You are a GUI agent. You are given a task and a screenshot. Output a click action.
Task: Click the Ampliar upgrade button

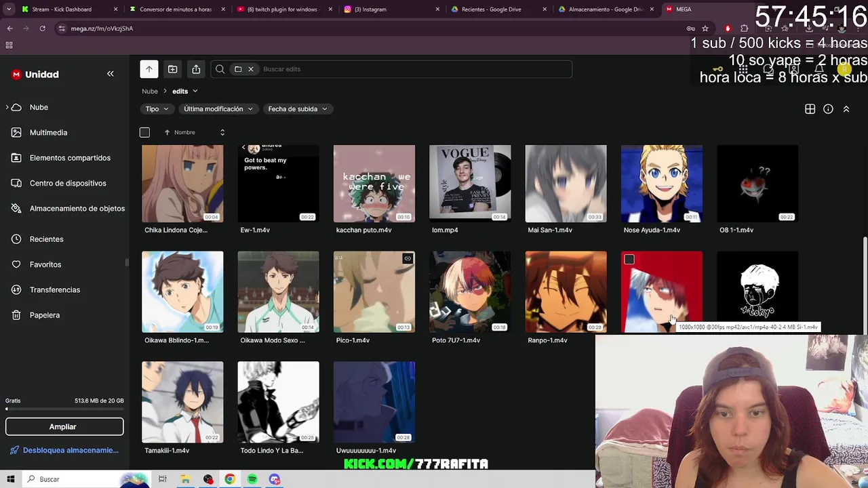click(64, 427)
